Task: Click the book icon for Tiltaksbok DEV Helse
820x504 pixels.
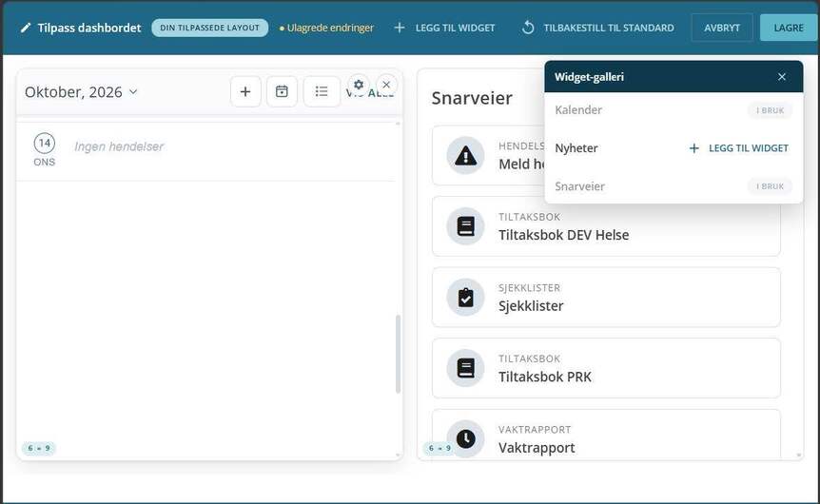Action: [465, 226]
